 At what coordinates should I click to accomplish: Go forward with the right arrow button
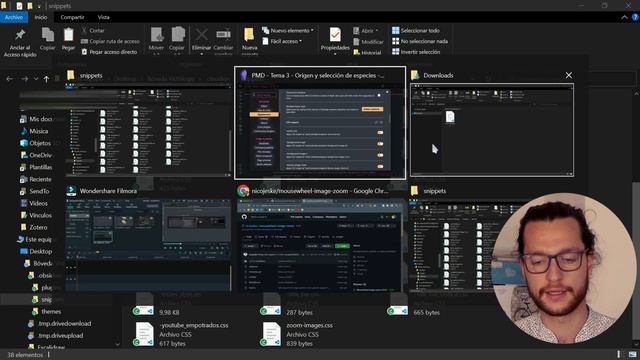[x=24, y=79]
